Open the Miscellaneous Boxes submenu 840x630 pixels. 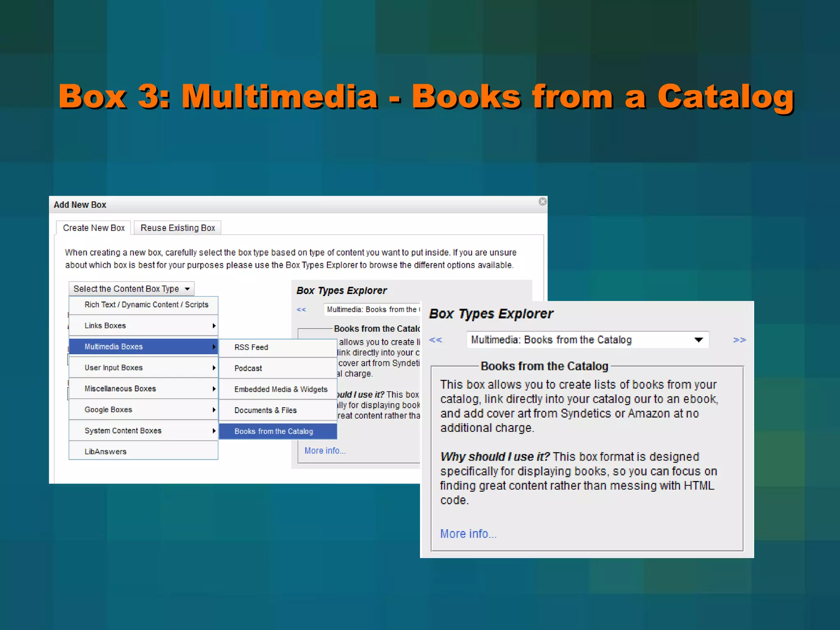coord(144,388)
